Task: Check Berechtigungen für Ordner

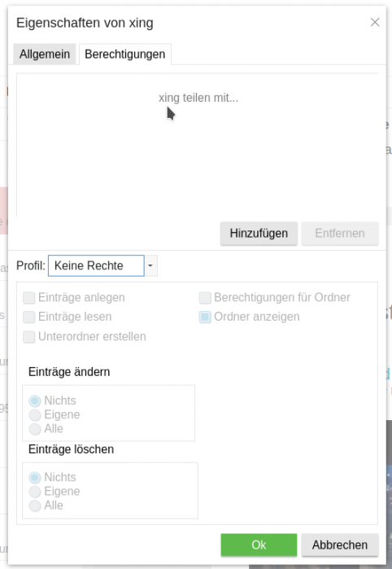Action: (205, 298)
